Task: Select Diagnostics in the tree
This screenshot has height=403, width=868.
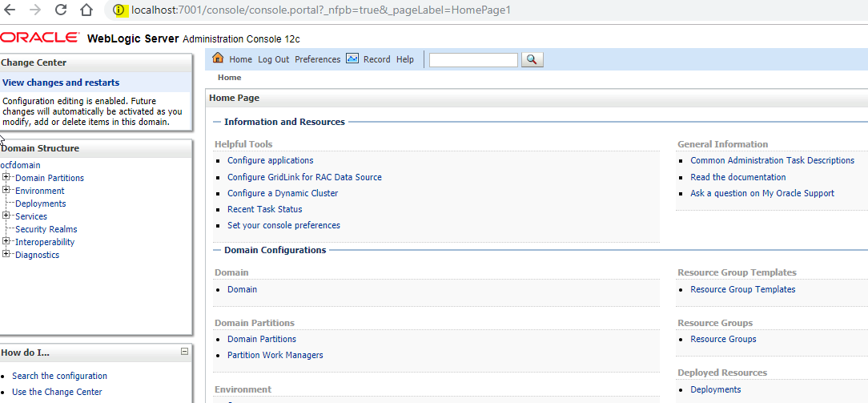Action: click(37, 256)
